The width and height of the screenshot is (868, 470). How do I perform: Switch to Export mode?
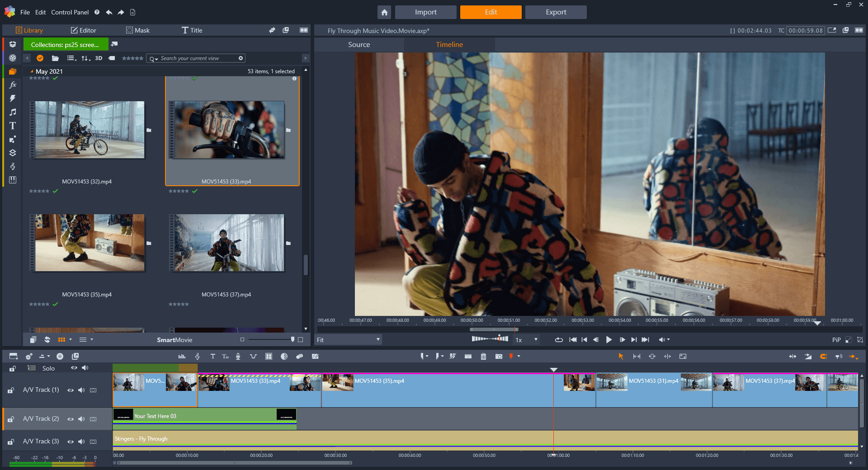tap(556, 12)
